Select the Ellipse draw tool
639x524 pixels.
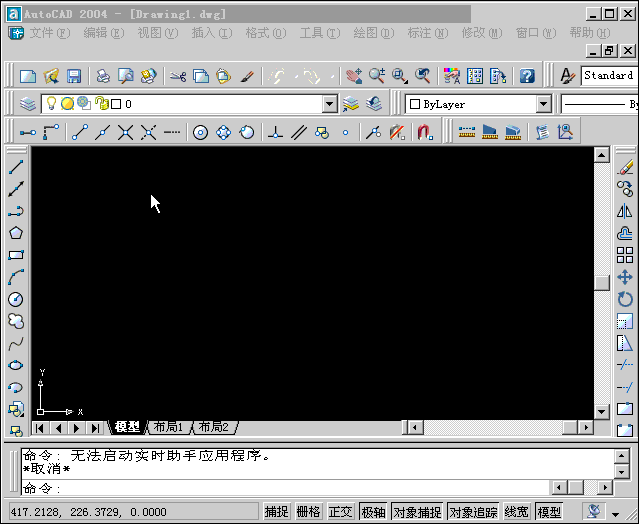click(x=16, y=365)
